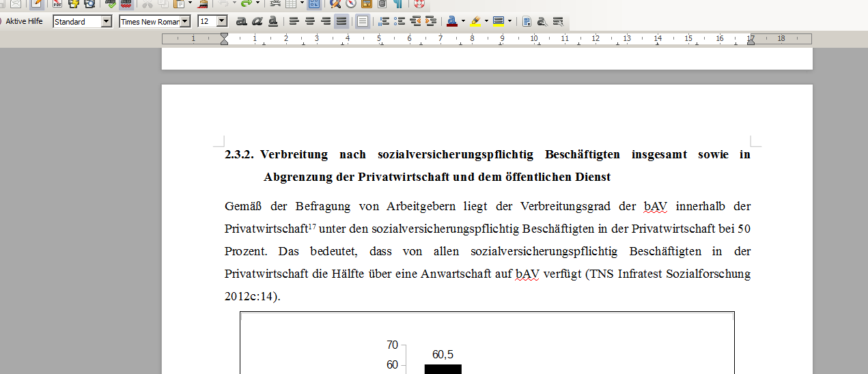Toggle italic formatting
Viewport: 868px width, 374px height.
coord(257,21)
